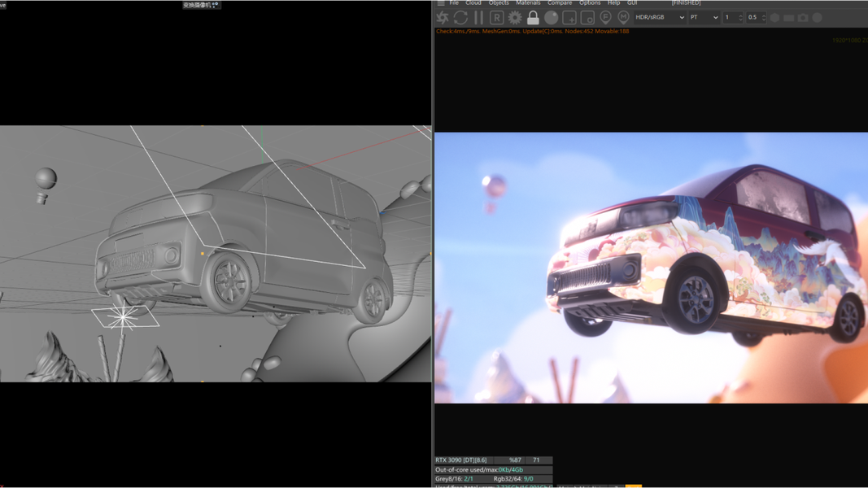Open the PT kernel type dropdown
The image size is (868, 488).
pos(704,18)
